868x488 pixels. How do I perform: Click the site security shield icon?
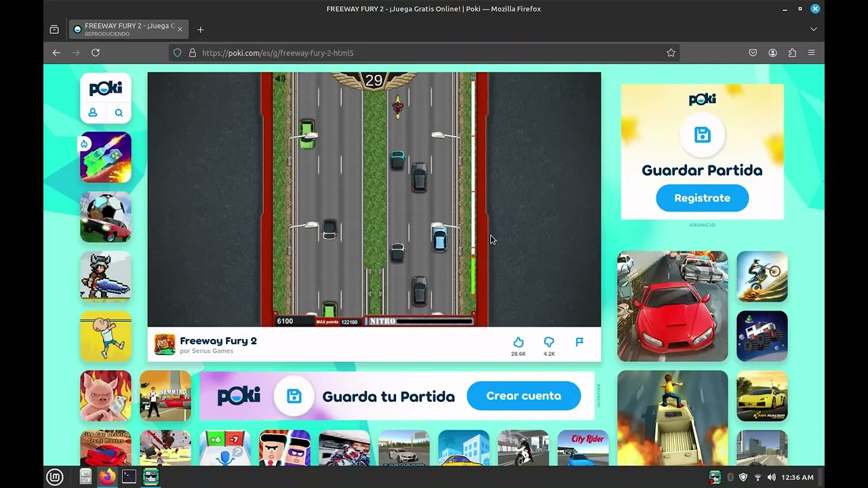(x=178, y=53)
